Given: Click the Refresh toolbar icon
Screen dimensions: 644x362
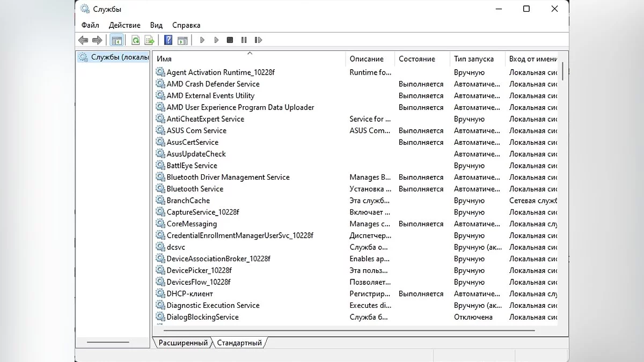Looking at the screenshot, I should pyautogui.click(x=136, y=40).
